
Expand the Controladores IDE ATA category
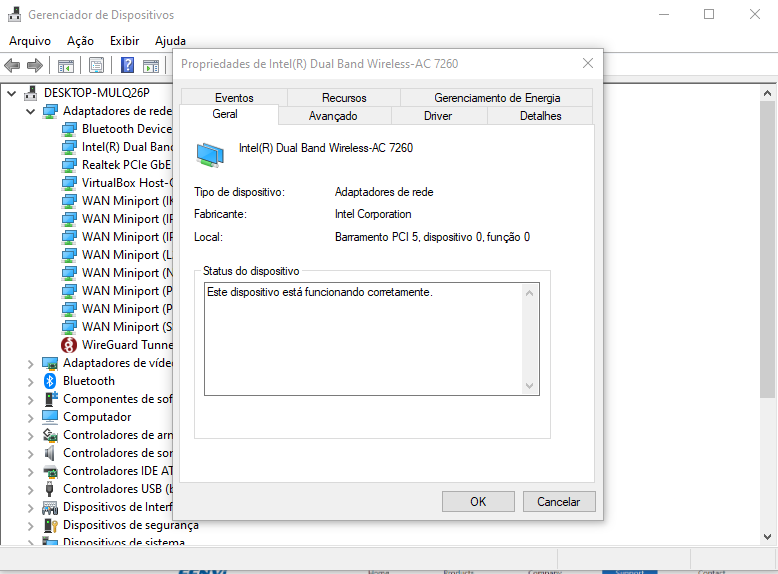coord(31,472)
